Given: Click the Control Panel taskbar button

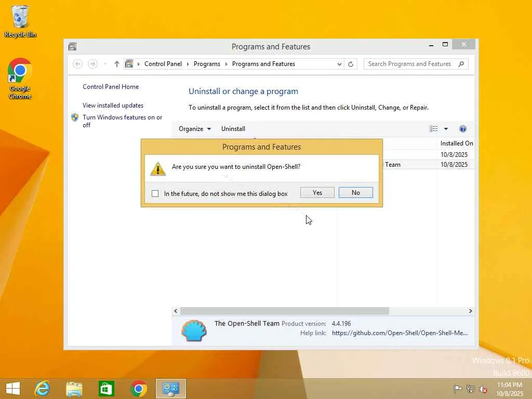Looking at the screenshot, I should coord(170,389).
